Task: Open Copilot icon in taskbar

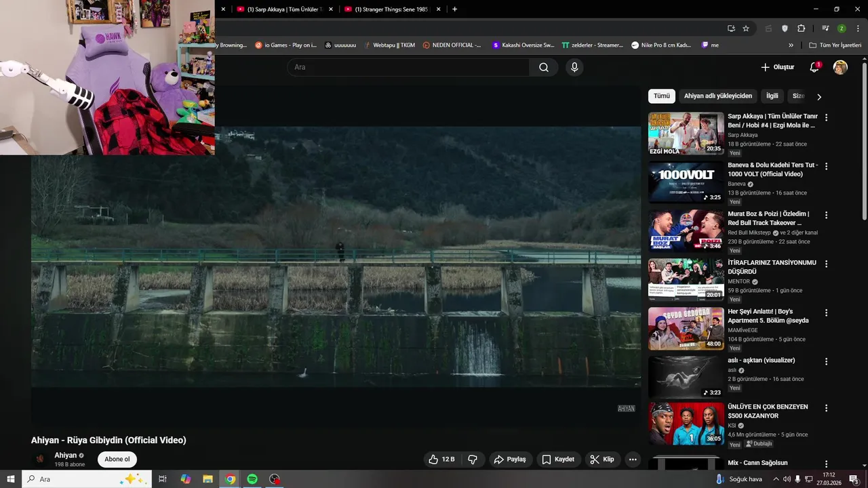Action: click(x=185, y=479)
